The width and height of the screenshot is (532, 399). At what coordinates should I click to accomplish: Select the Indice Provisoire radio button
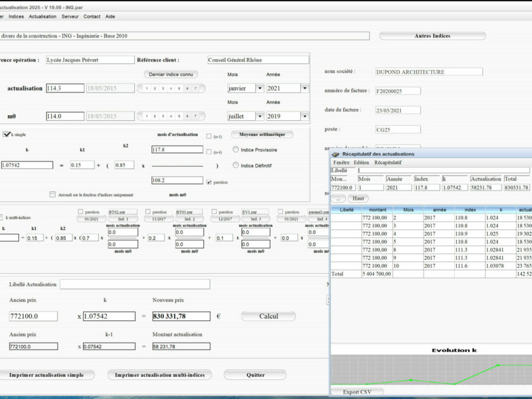[x=236, y=149]
